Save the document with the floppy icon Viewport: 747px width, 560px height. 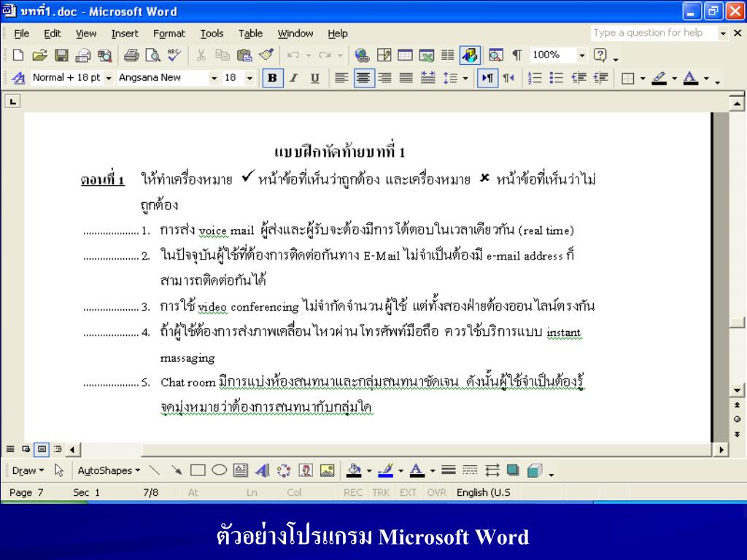coord(61,55)
